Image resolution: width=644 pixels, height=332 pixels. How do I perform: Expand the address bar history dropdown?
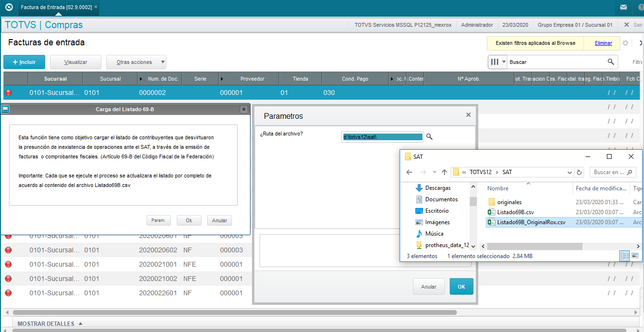[x=569, y=172]
